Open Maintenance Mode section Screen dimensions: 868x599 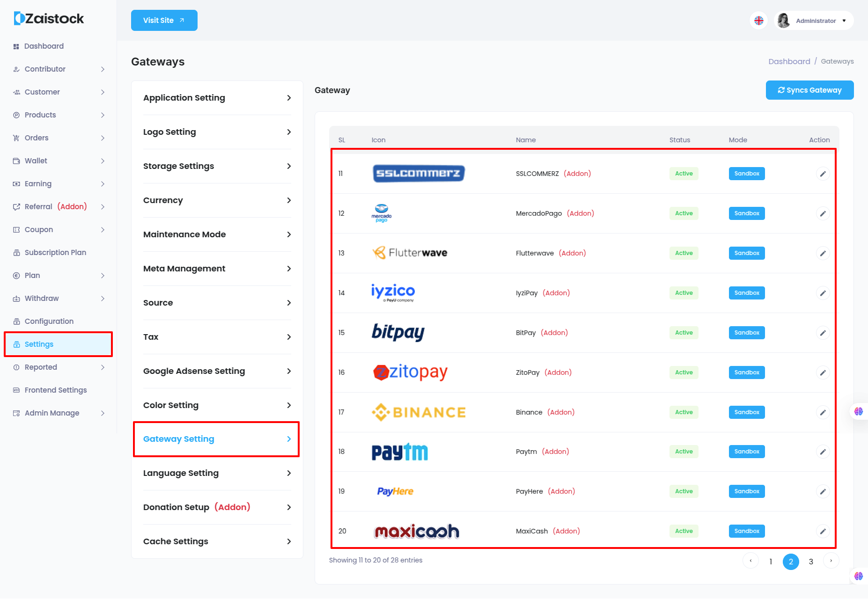tap(217, 234)
